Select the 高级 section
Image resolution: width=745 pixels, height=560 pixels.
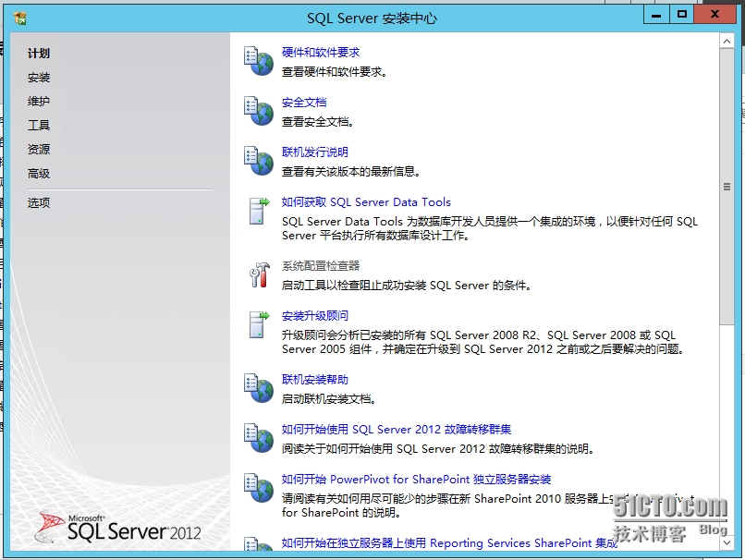(x=38, y=173)
